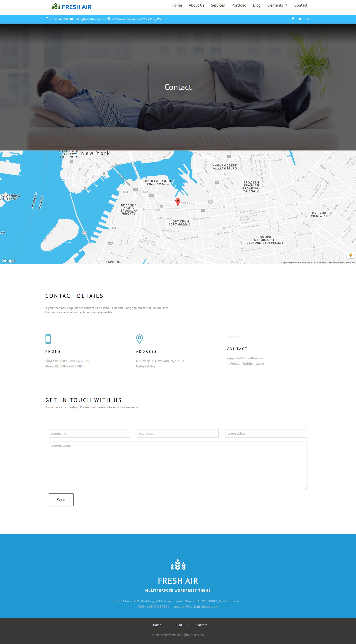The width and height of the screenshot is (356, 644).
Task: Open Blog in top navigation
Action: click(x=257, y=5)
